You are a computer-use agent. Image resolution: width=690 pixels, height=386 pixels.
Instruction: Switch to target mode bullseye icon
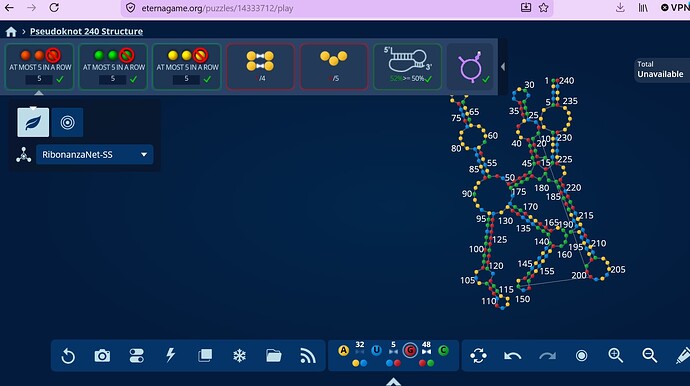[67, 122]
